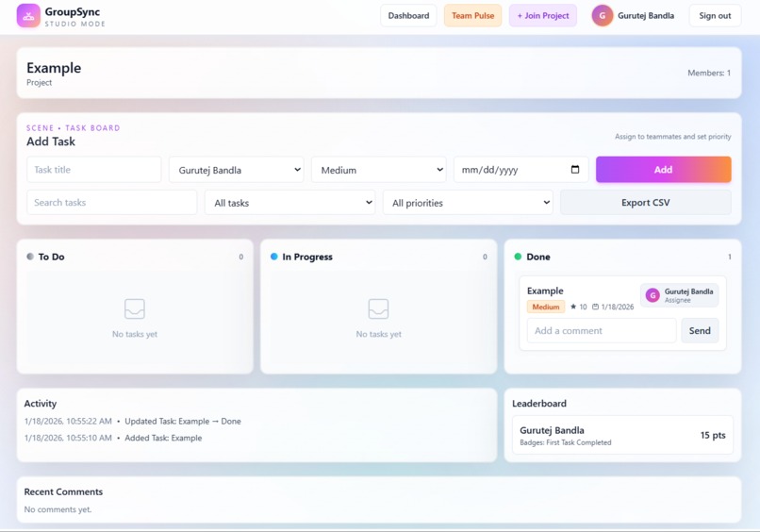The image size is (760, 532).
Task: Click the Gurutej Bandla avatar in header
Action: (602, 15)
